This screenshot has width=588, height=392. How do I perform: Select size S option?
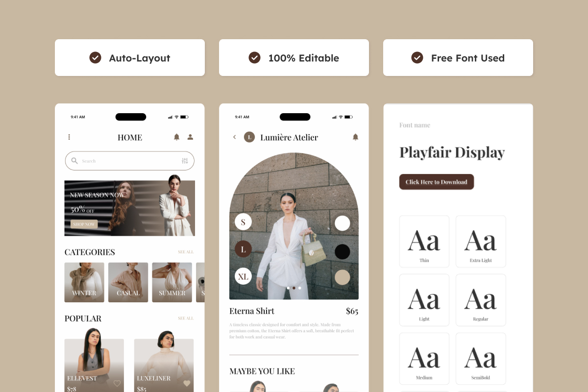tap(243, 222)
